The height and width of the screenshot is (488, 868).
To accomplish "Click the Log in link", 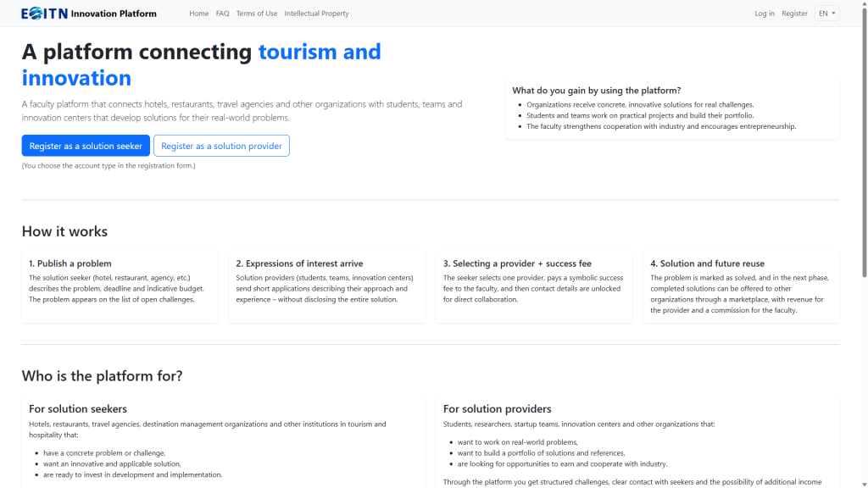I will pyautogui.click(x=764, y=14).
